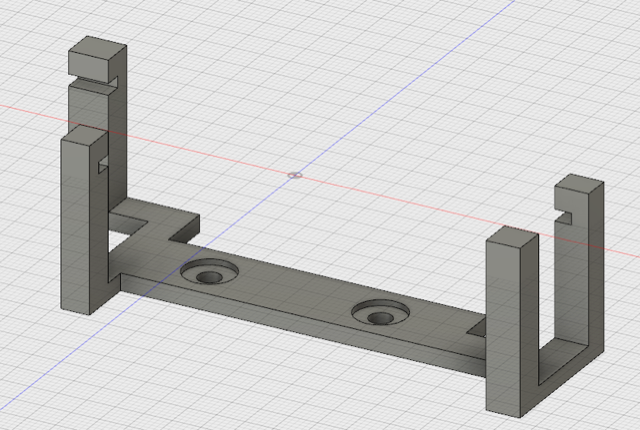Viewport: 640px width, 430px height.
Task: Select the origin point marker at axes intersection
Action: [295, 175]
